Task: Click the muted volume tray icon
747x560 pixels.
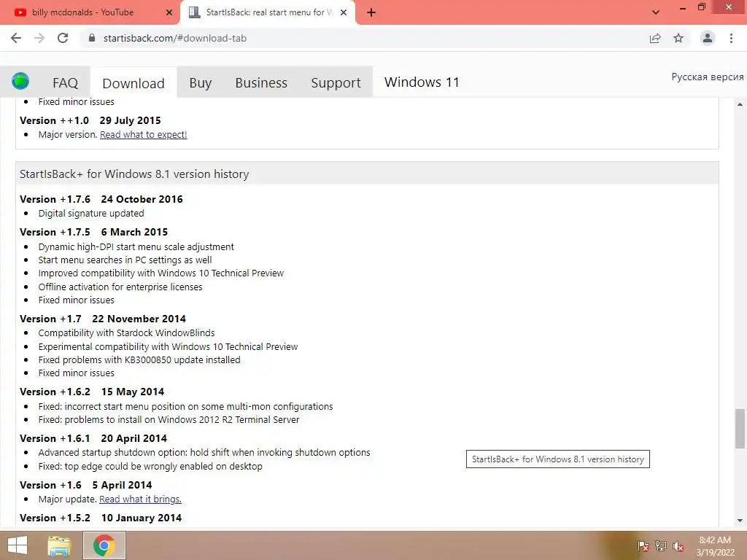Action: pos(678,546)
